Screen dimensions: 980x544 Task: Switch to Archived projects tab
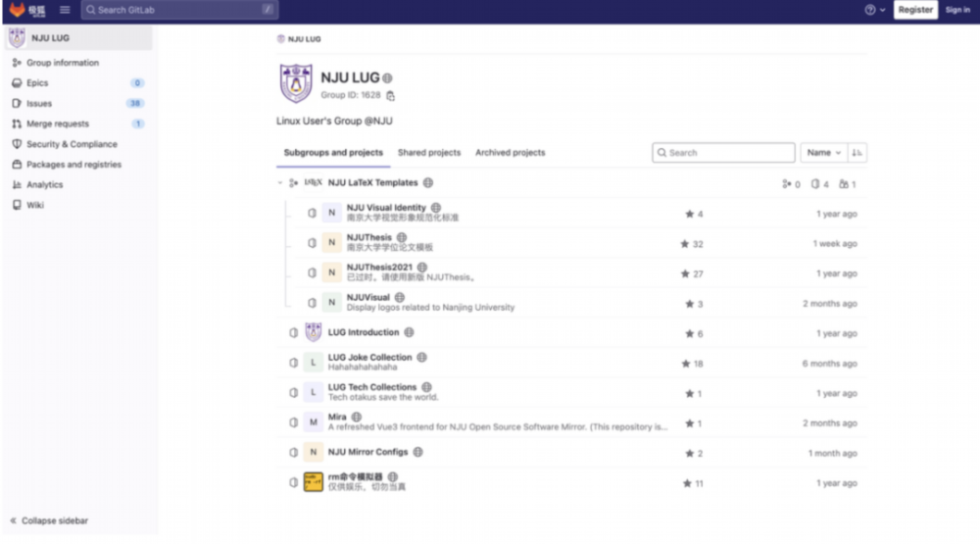(x=510, y=153)
